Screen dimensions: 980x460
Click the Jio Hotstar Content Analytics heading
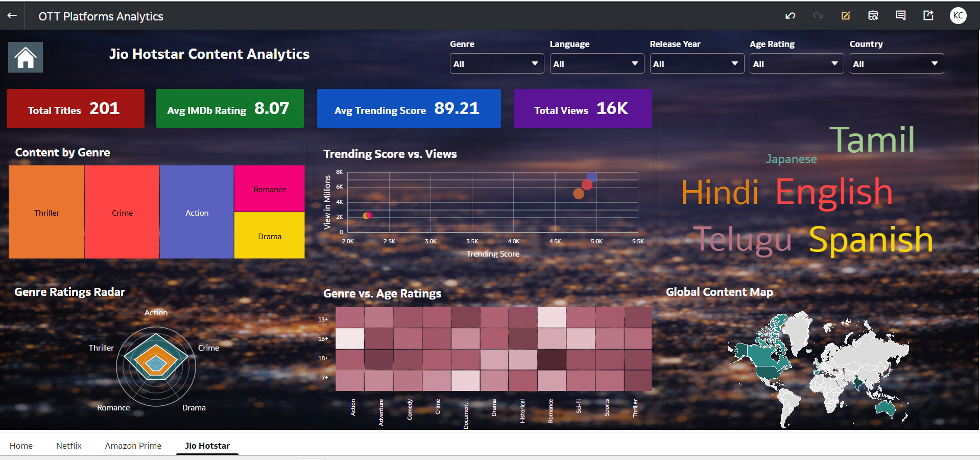tap(209, 54)
